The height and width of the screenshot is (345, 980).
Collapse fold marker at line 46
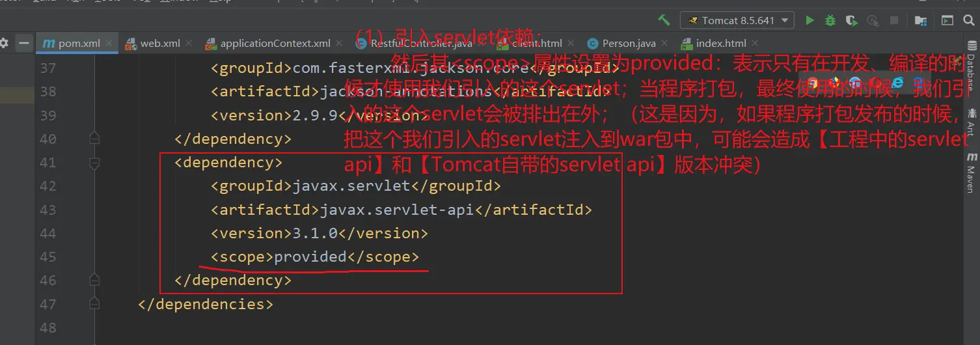pyautogui.click(x=94, y=280)
